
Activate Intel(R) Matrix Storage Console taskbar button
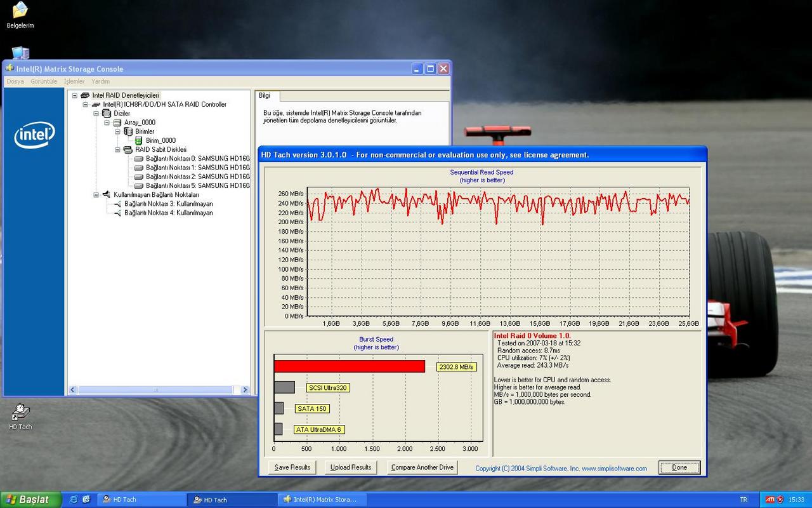coord(322,500)
